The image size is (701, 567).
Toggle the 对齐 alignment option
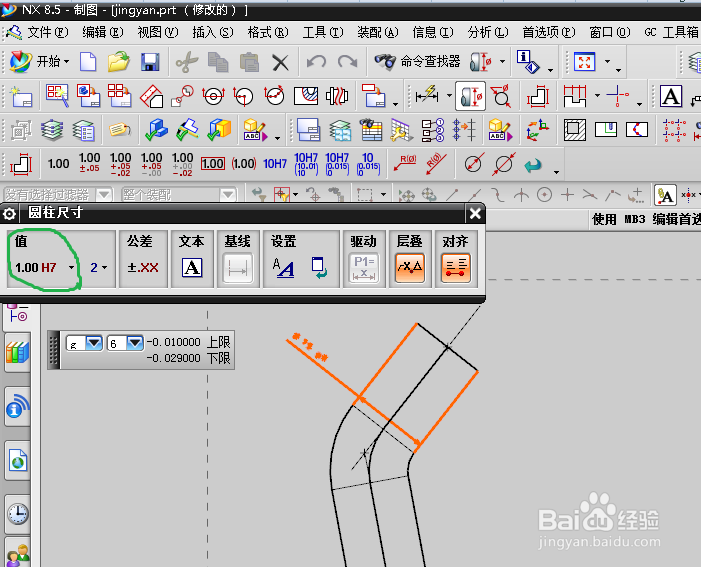(x=456, y=268)
